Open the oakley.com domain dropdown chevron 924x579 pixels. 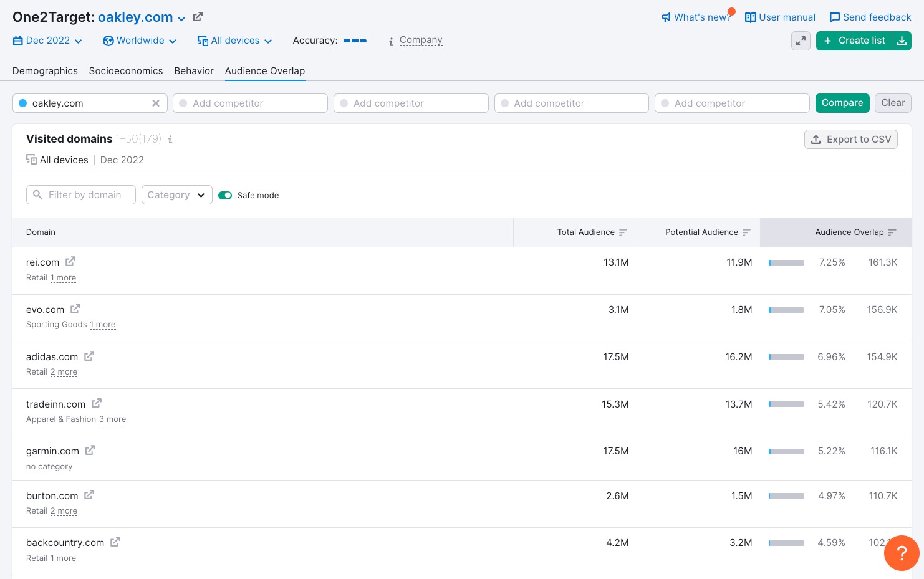tap(181, 19)
